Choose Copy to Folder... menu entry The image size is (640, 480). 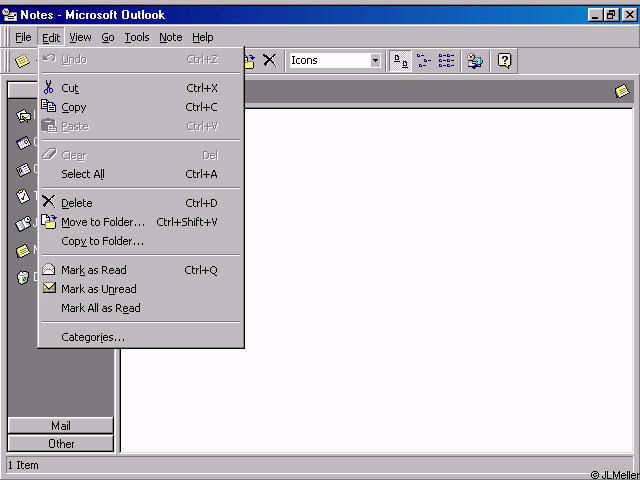coord(141,241)
